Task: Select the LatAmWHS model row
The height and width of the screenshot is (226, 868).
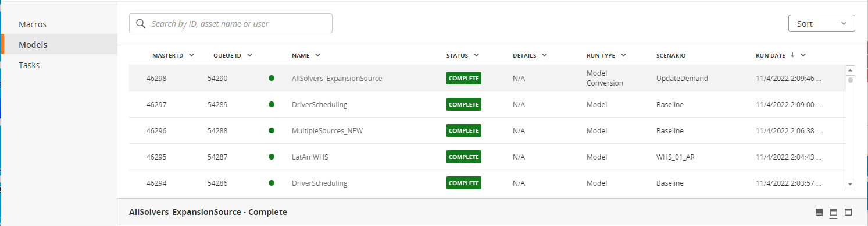Action: coord(487,157)
